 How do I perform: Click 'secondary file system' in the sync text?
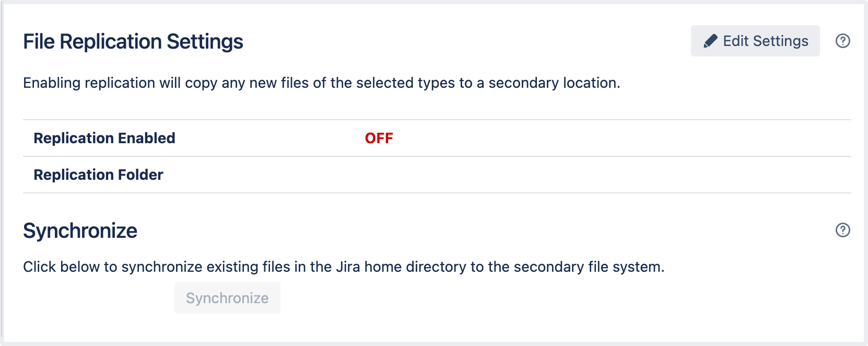coord(589,267)
